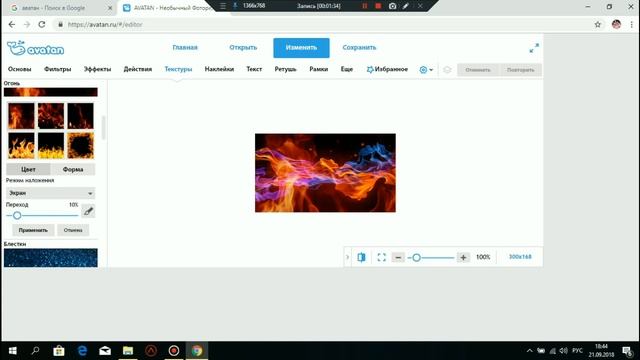This screenshot has height=360, width=640.
Task: Click the Отмена button
Action: pyautogui.click(x=73, y=230)
